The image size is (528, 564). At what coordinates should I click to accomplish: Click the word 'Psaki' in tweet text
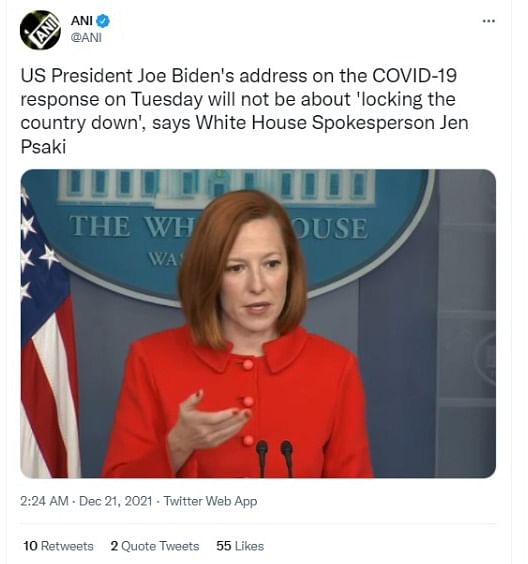[43, 147]
